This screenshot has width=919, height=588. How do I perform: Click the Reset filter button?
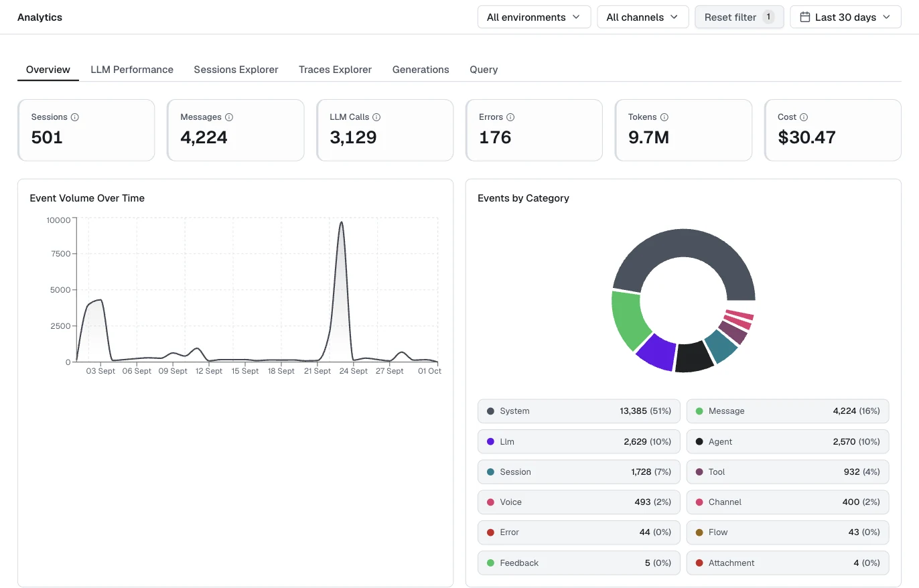(x=739, y=17)
